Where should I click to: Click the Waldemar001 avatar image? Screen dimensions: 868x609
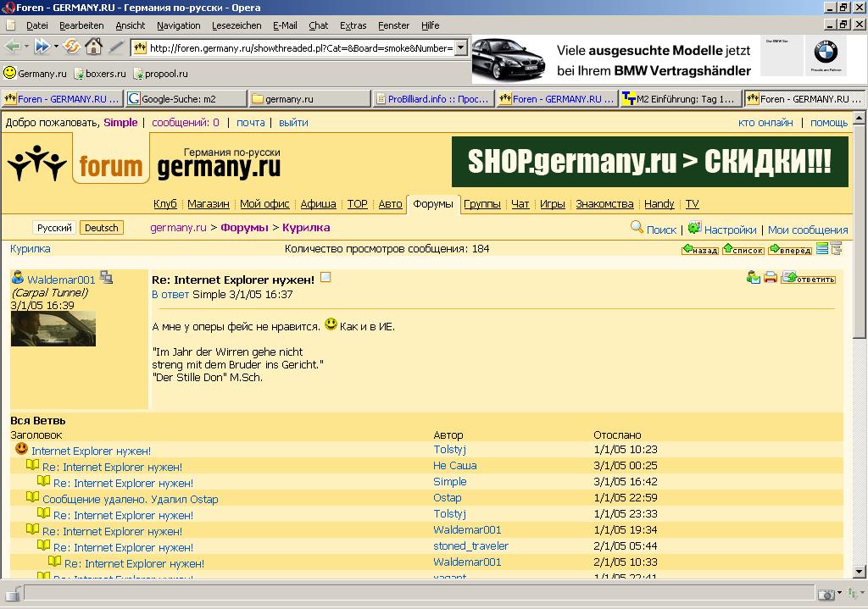click(53, 329)
